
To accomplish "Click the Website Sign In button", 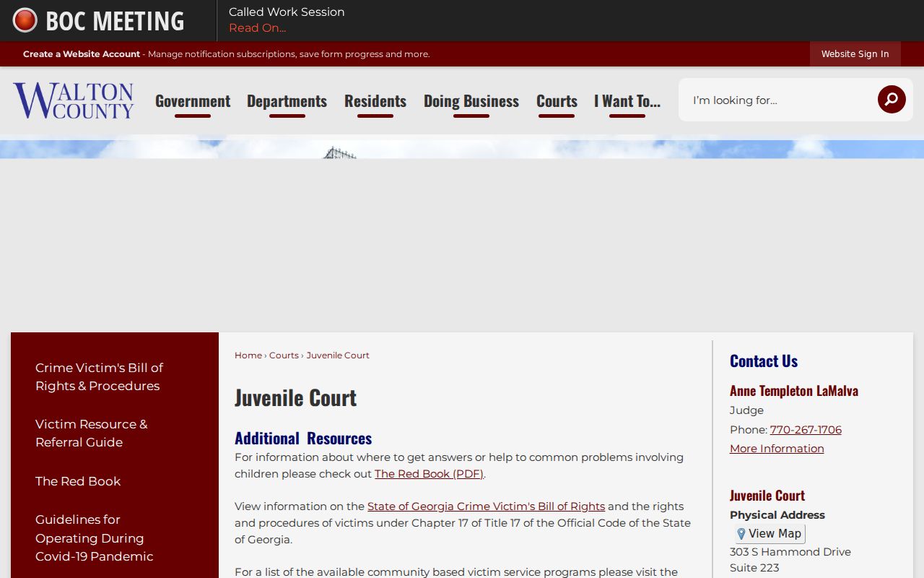I will pyautogui.click(x=855, y=54).
